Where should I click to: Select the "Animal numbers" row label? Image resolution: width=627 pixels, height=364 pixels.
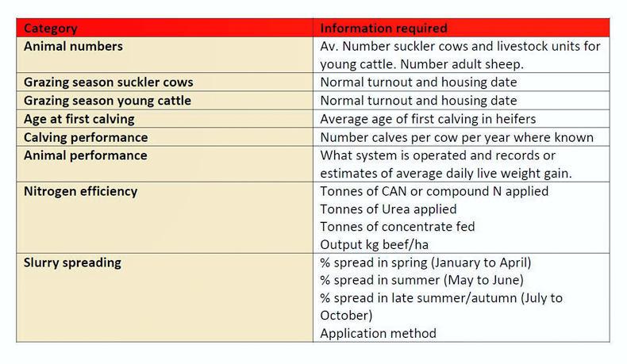[73, 47]
